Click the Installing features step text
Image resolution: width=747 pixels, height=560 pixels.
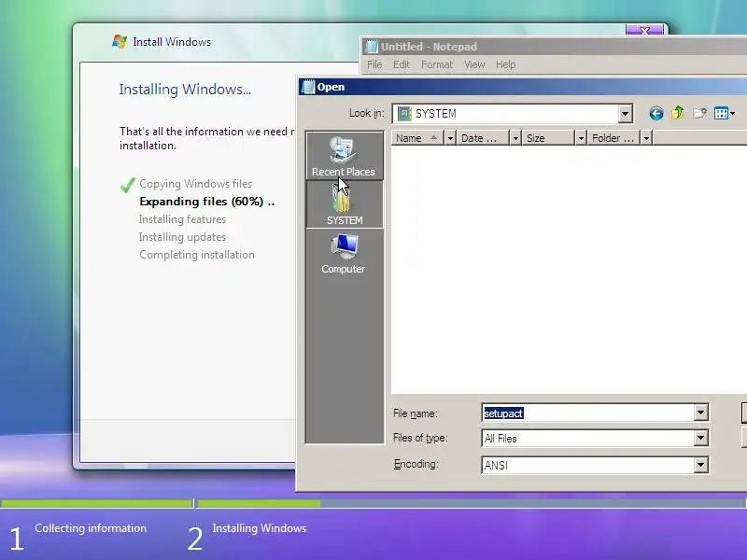182,219
